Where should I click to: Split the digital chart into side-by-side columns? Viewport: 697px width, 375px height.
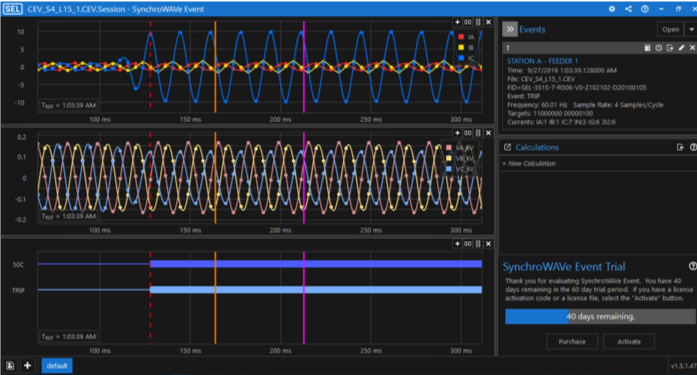[x=468, y=243]
